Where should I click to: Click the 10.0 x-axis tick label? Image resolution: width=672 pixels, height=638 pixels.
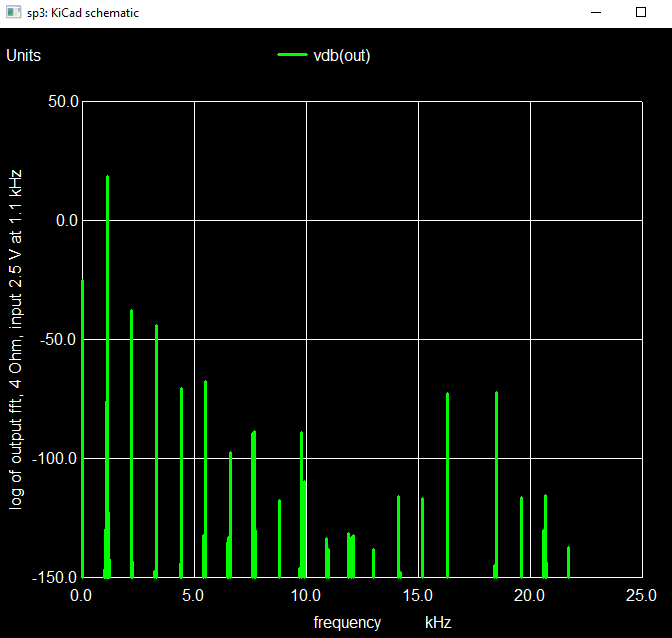(x=306, y=596)
